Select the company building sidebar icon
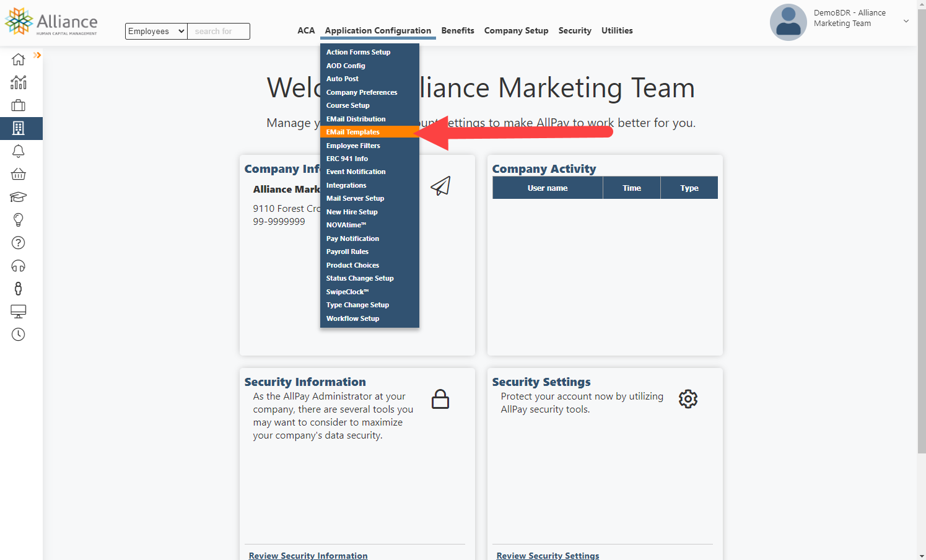The height and width of the screenshot is (560, 926). click(19, 128)
